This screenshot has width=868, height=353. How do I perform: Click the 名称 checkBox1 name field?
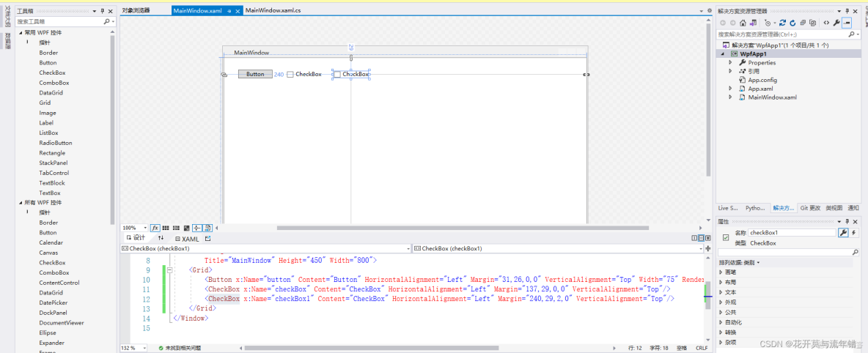point(792,232)
